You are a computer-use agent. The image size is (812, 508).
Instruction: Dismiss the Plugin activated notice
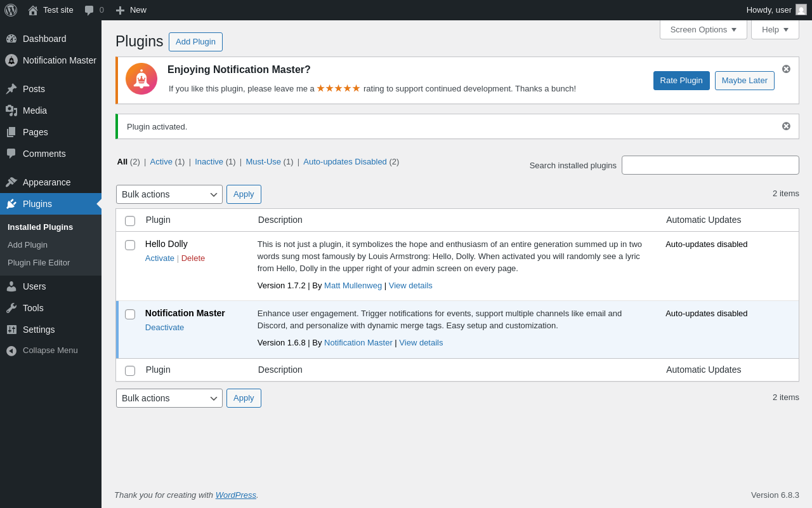786,126
